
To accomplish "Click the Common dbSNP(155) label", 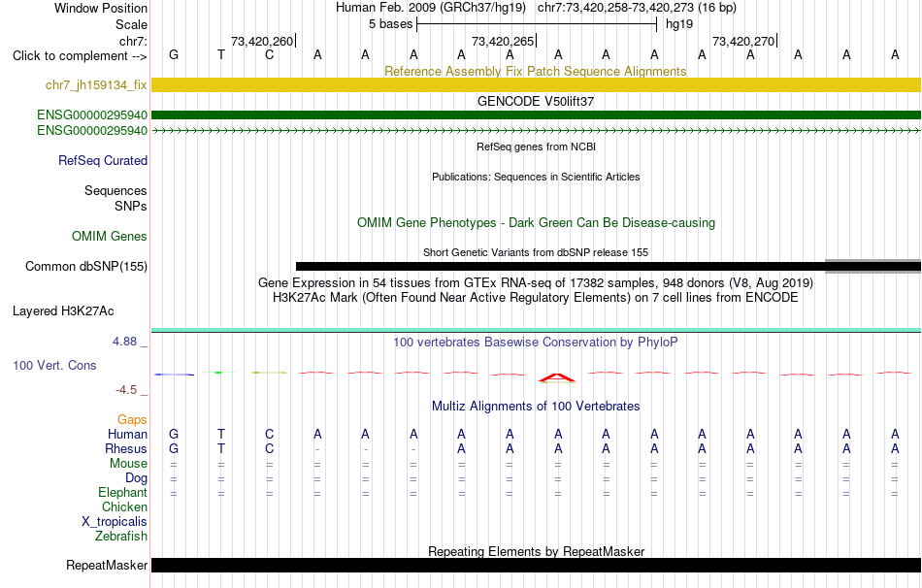I will [85, 266].
